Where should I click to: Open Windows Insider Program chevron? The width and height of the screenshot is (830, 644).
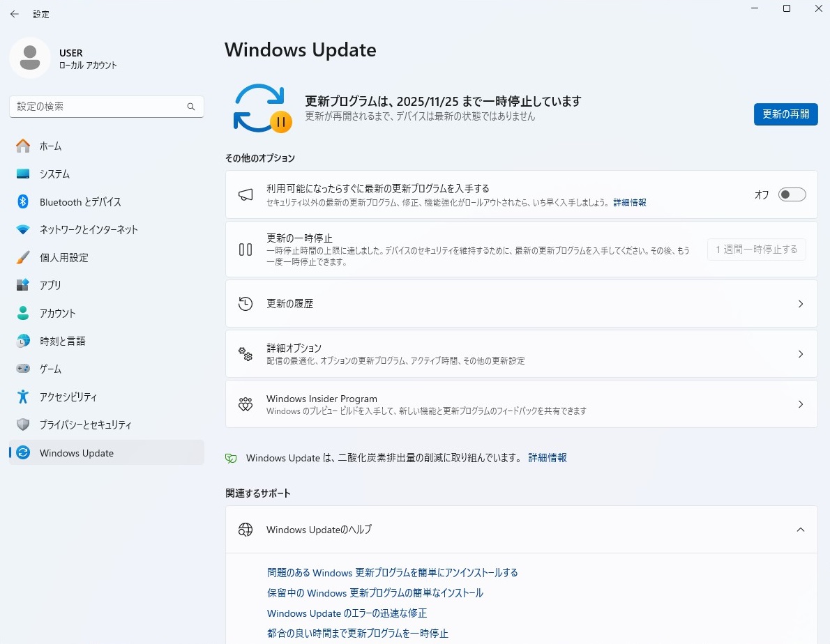(x=800, y=404)
